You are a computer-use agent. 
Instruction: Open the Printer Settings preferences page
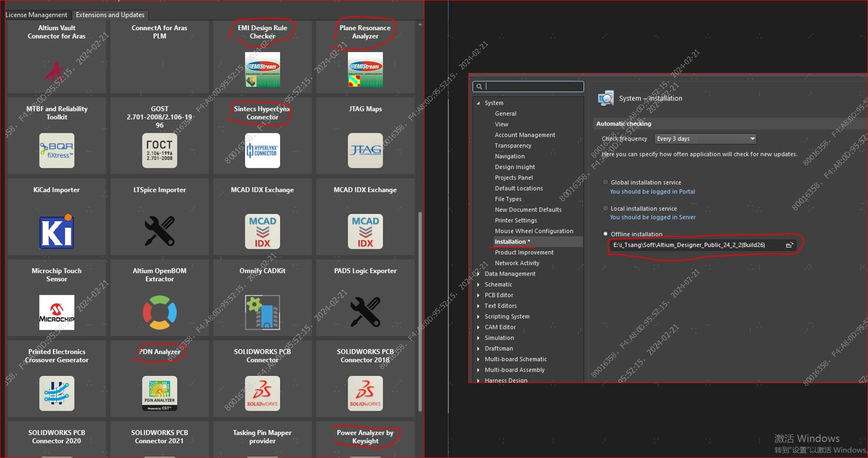(x=516, y=220)
